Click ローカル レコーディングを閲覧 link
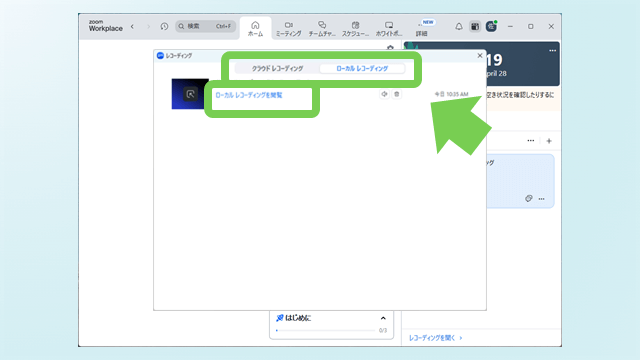The image size is (640, 360). point(249,95)
